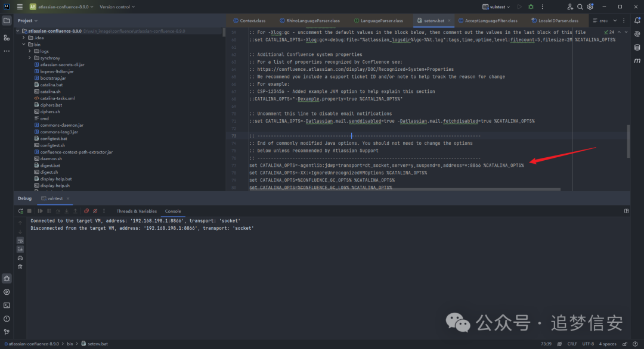The height and width of the screenshot is (349, 644).
Task: Show hidden editor tabs dropdown
Action: click(615, 20)
